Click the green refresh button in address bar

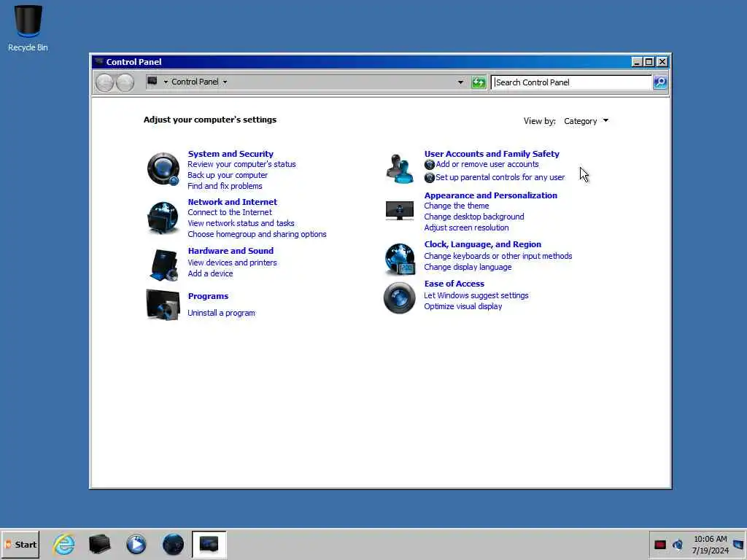click(479, 82)
